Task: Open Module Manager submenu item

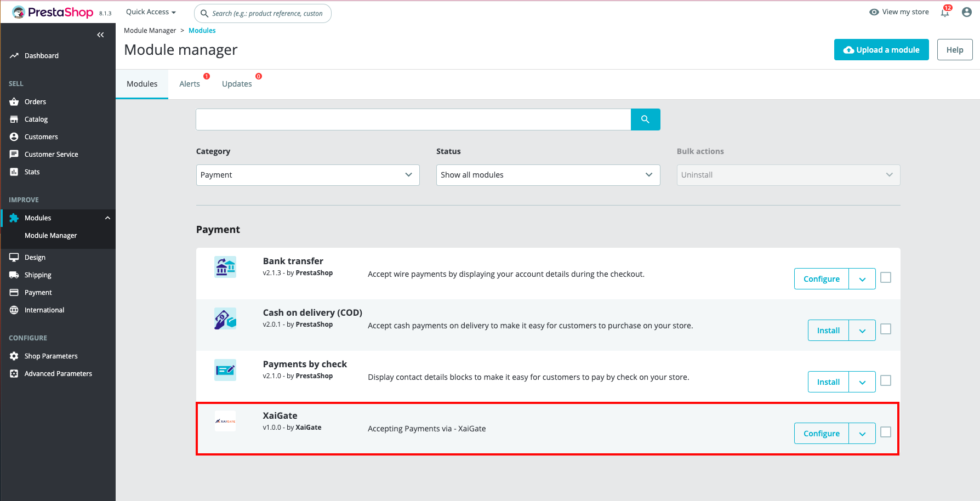Action: point(50,235)
